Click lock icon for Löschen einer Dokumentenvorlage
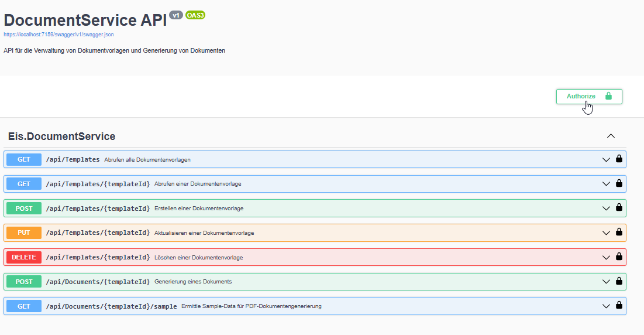The image size is (644, 335). 619,257
